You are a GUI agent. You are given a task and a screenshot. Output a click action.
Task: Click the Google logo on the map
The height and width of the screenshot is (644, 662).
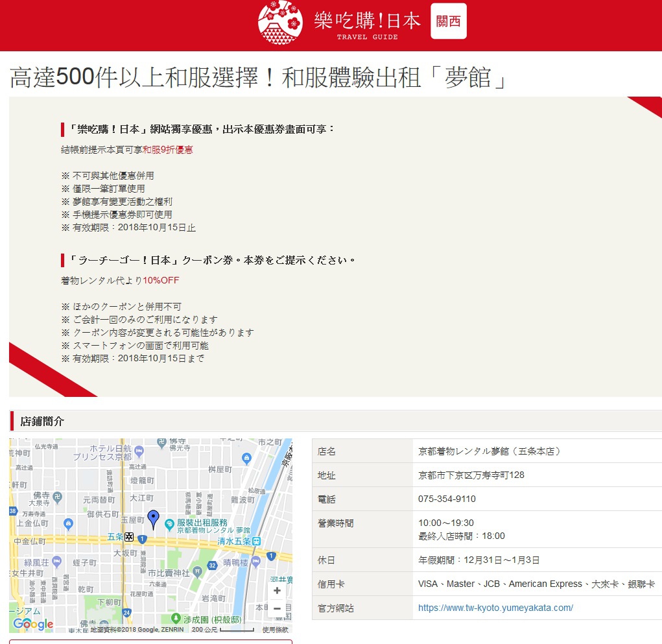33,624
